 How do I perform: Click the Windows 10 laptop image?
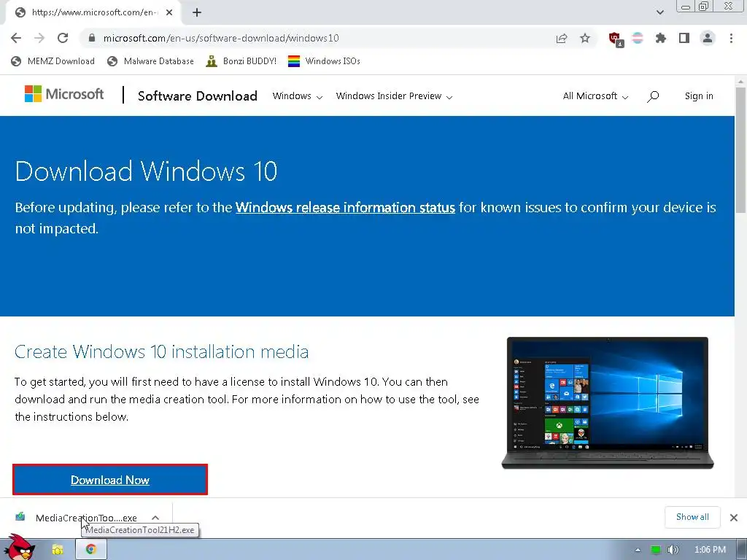[608, 402]
